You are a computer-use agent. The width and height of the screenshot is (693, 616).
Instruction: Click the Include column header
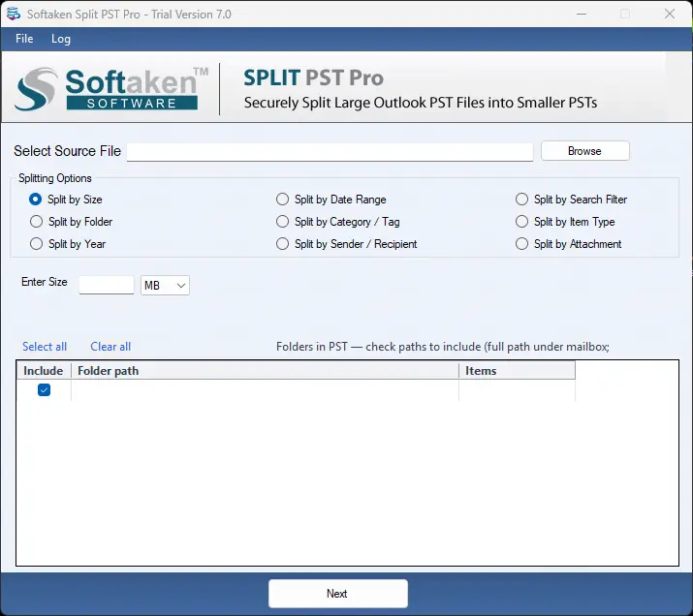(44, 371)
